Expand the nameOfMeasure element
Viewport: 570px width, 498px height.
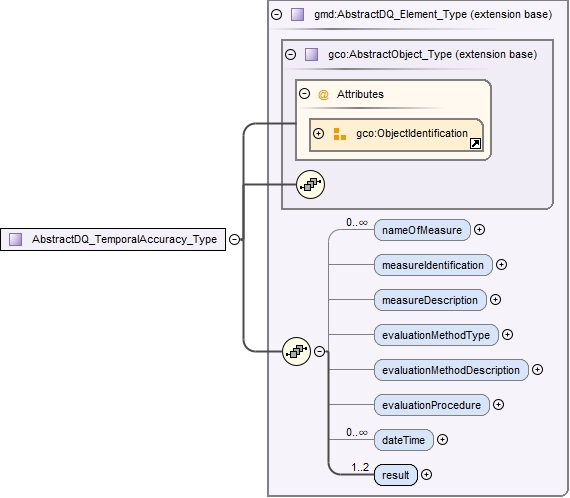click(479, 230)
